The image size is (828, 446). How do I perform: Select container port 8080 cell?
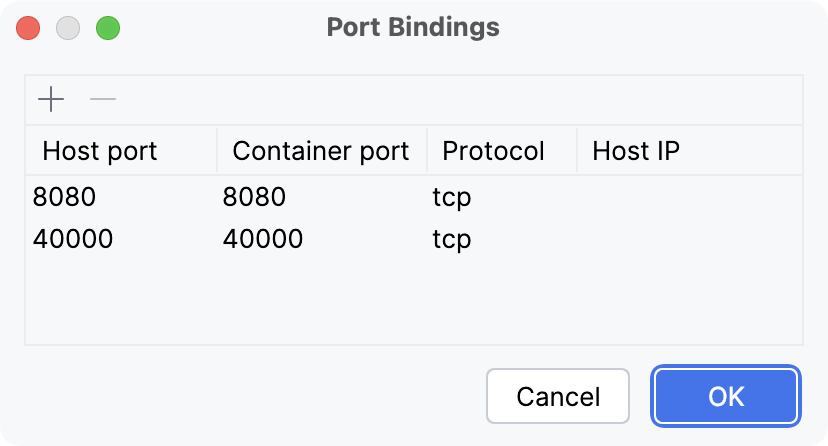tap(255, 198)
